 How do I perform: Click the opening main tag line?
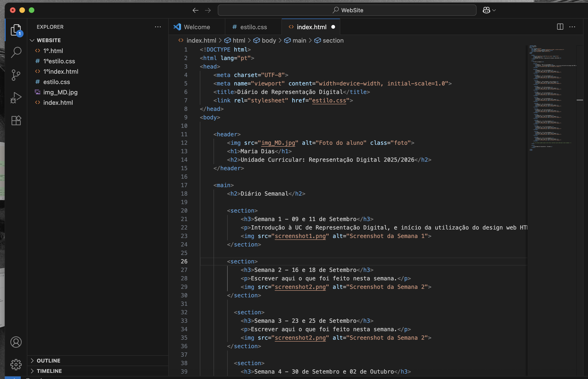(223, 185)
